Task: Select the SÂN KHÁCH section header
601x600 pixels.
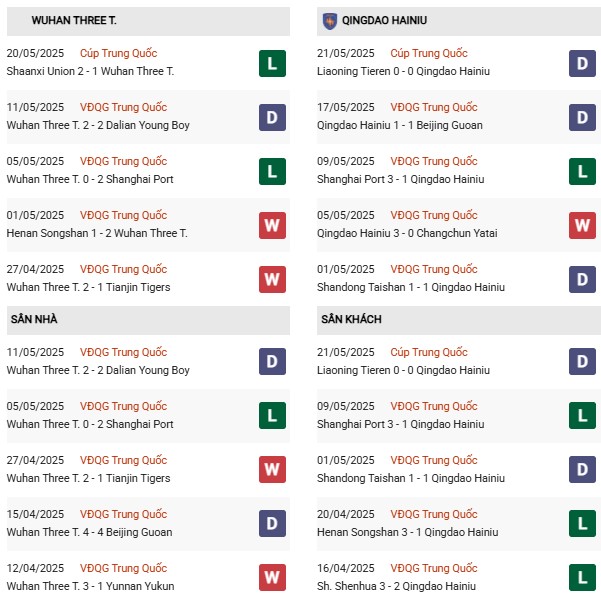Action: pyautogui.click(x=459, y=320)
